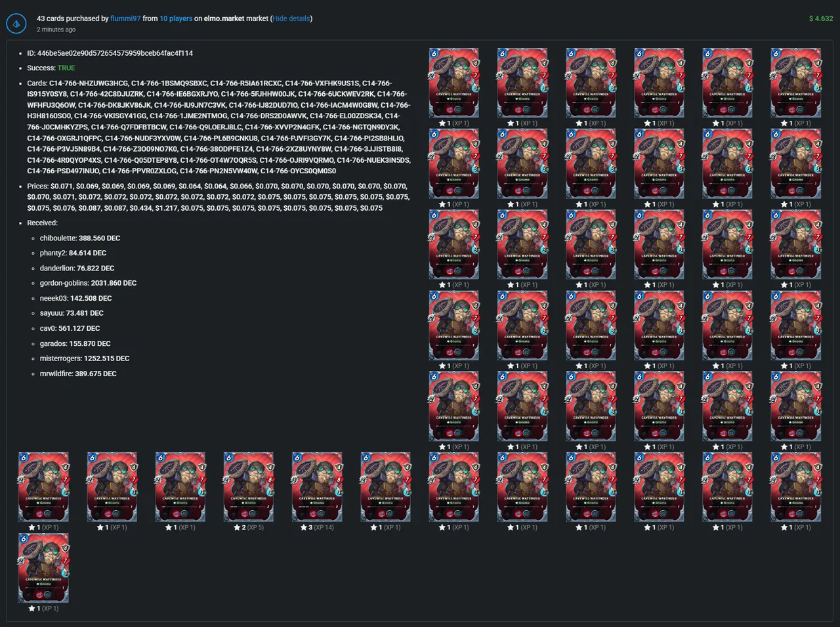This screenshot has height=627, width=840.
Task: Click the phanty2: 84.614 DEC entry
Action: tap(73, 253)
